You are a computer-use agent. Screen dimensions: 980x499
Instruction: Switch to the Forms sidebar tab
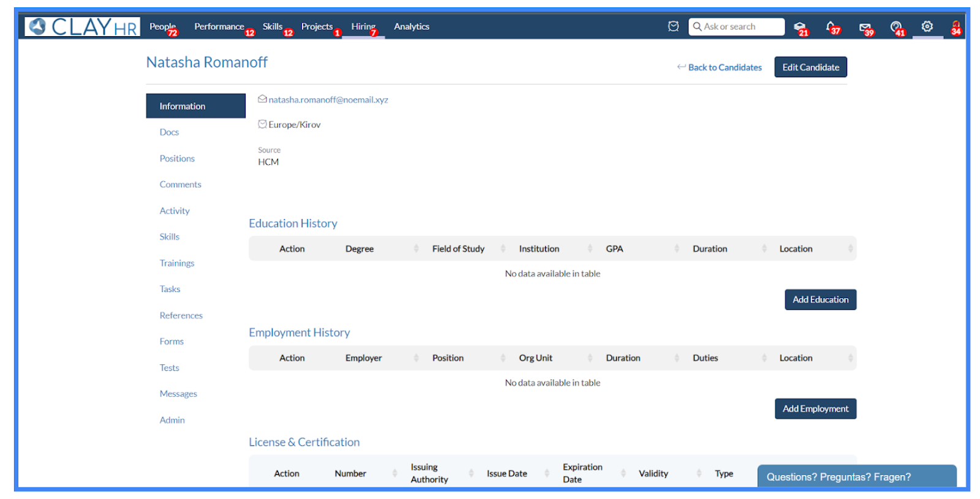[x=171, y=342]
